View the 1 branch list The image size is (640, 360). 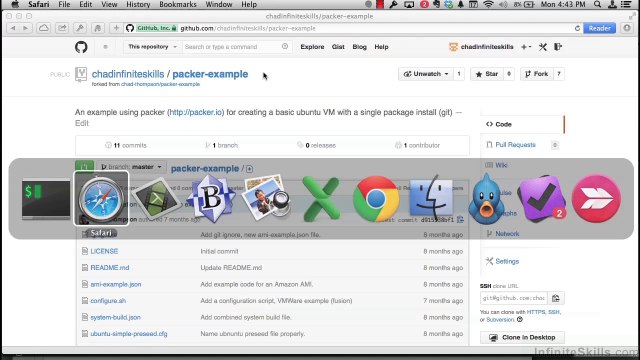(222, 145)
